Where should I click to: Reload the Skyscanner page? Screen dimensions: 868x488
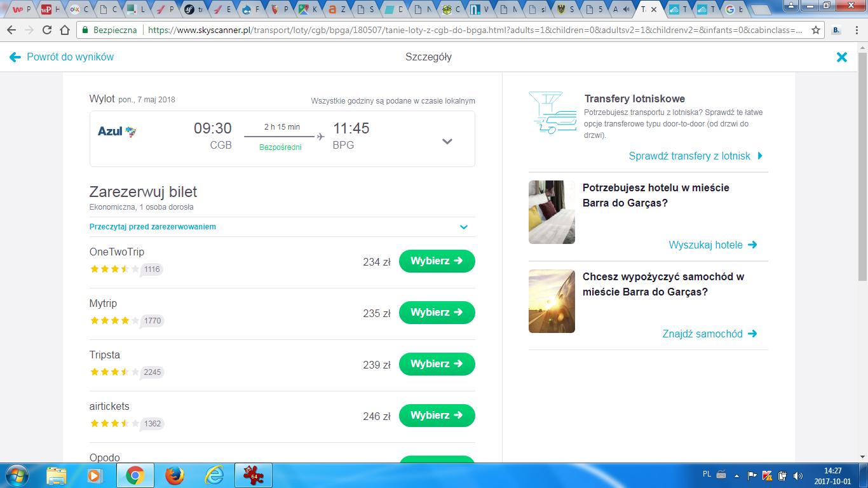(46, 30)
